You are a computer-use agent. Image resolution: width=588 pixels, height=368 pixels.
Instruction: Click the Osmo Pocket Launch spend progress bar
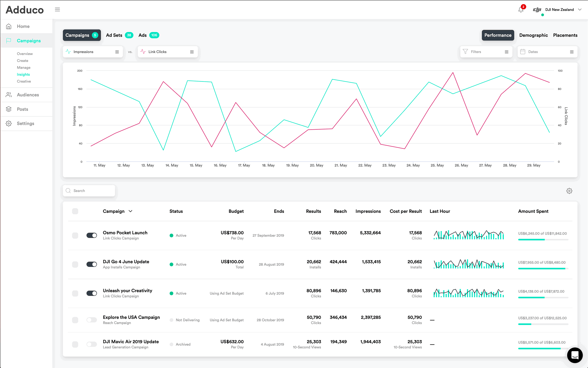click(x=543, y=240)
